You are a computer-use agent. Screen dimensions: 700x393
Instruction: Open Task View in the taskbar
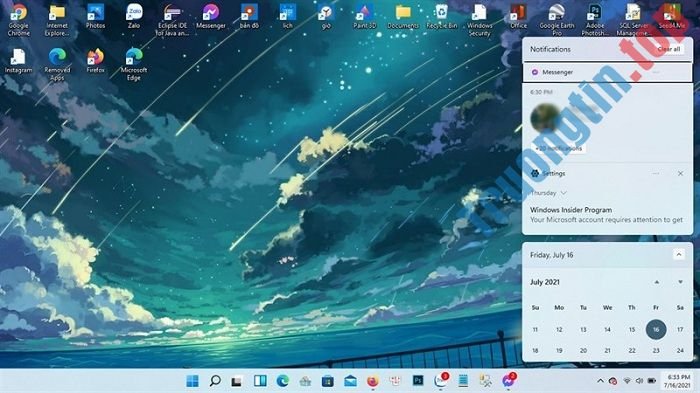tap(237, 381)
